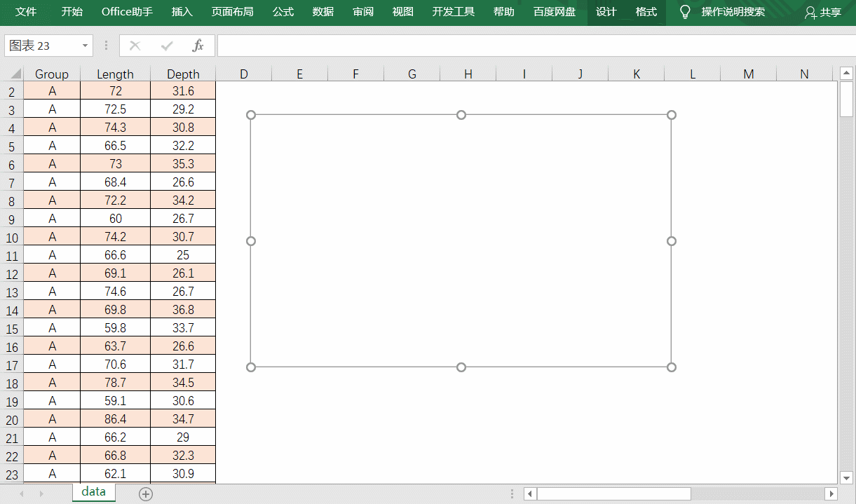The width and height of the screenshot is (856, 504).
Task: Click the Name Box showing 图表 23
Action: pos(42,46)
